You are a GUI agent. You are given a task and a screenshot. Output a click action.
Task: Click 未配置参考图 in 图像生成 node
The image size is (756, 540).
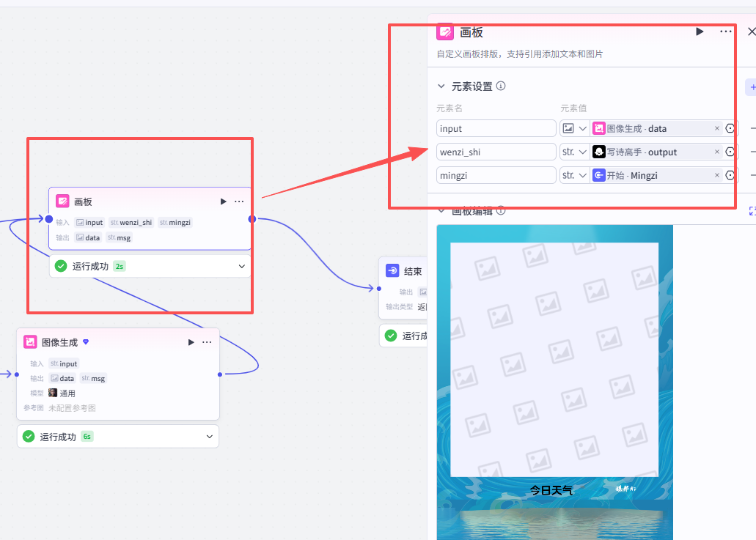(x=72, y=408)
